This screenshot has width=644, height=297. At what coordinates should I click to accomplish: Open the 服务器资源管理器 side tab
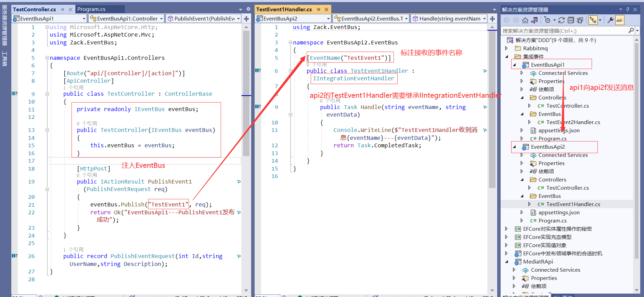coord(5,25)
